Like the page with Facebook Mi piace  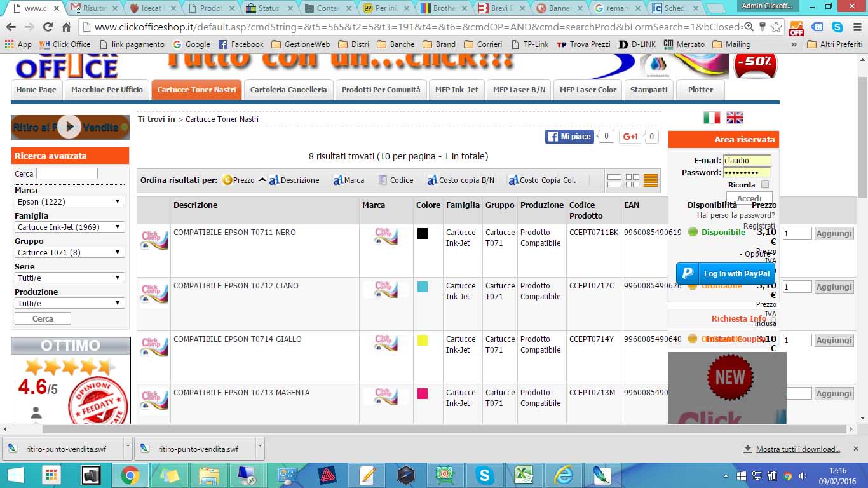pos(569,137)
